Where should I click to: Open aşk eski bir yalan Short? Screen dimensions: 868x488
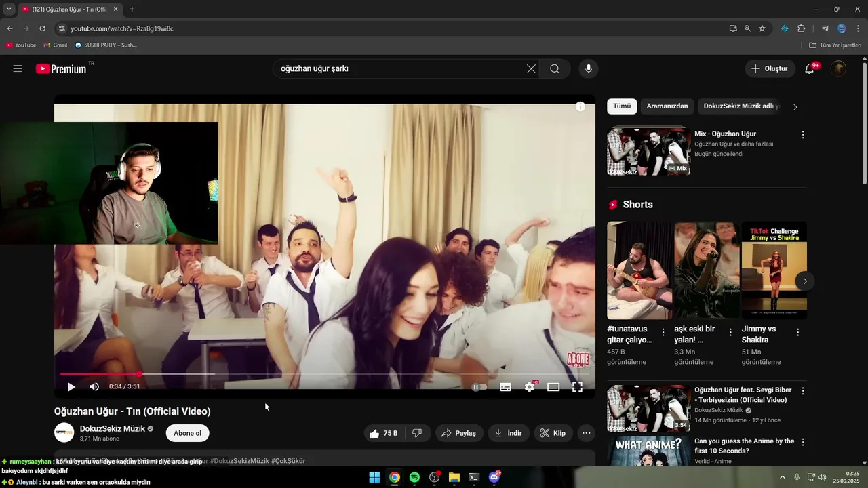point(707,270)
